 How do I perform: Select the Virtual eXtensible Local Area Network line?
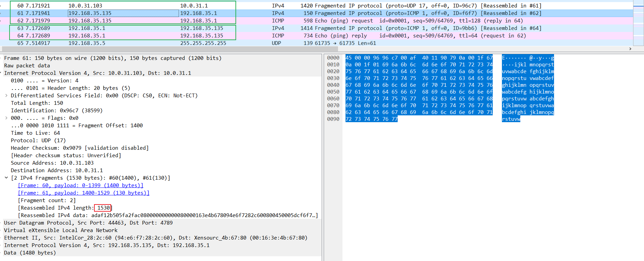tap(61, 230)
